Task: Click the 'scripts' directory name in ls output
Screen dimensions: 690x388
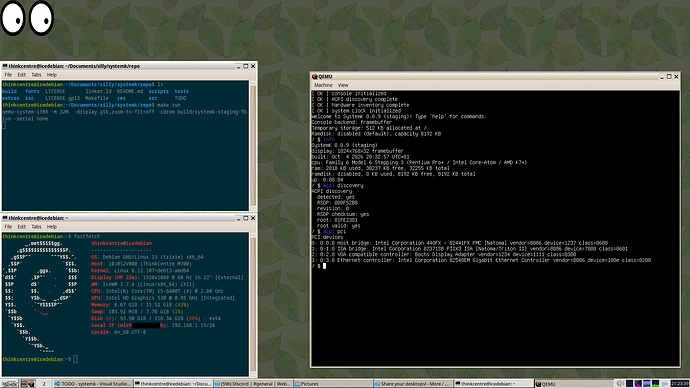Action: [158, 92]
